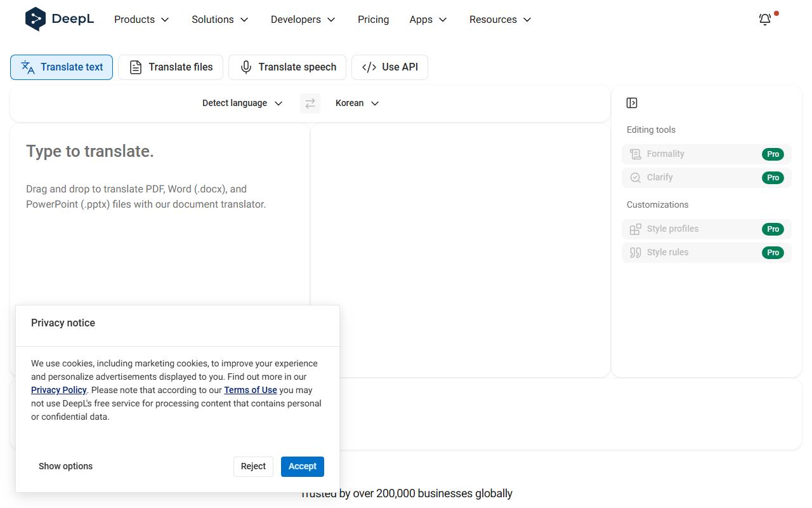Open the Developers dropdown
812x508 pixels.
pos(303,20)
